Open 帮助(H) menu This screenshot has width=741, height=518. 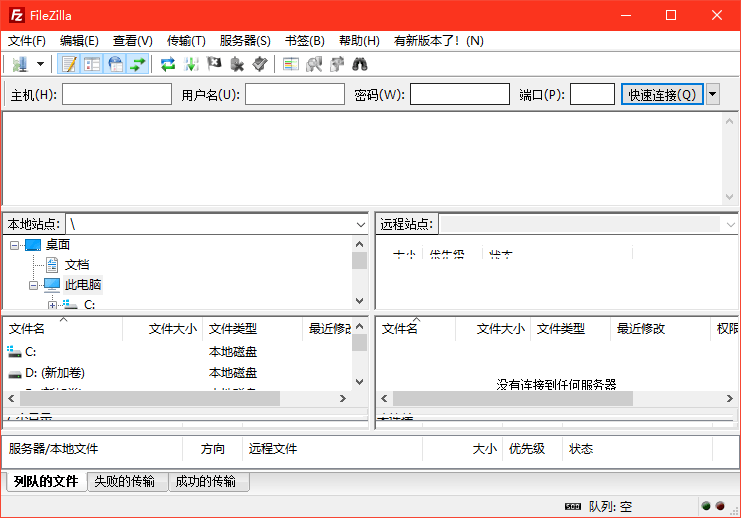(360, 41)
